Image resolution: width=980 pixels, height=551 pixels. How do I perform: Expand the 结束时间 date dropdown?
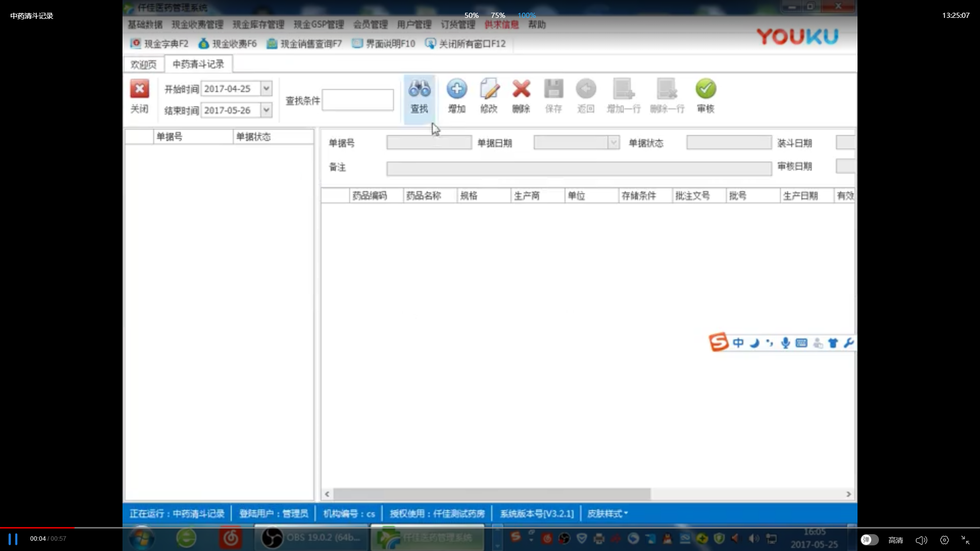266,110
